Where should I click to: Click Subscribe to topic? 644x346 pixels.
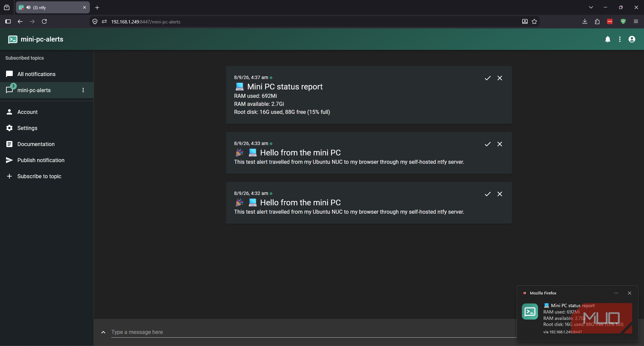47,176
